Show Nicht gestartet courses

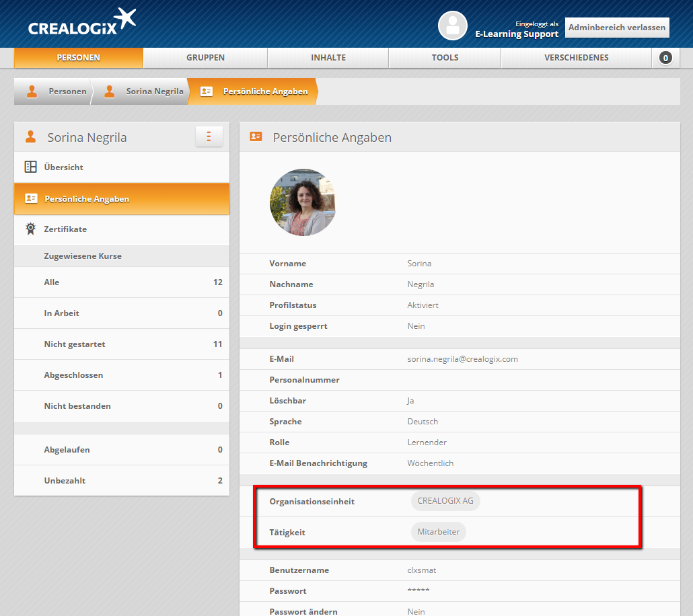click(x=122, y=344)
